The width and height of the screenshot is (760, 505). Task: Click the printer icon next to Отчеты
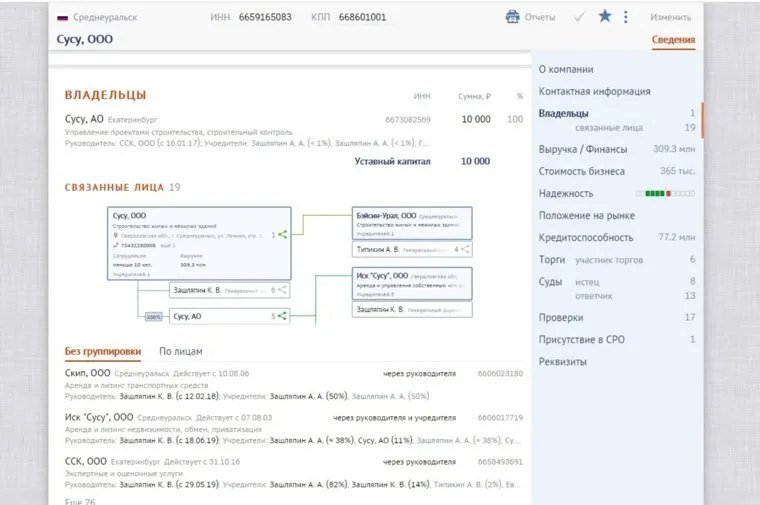point(513,17)
